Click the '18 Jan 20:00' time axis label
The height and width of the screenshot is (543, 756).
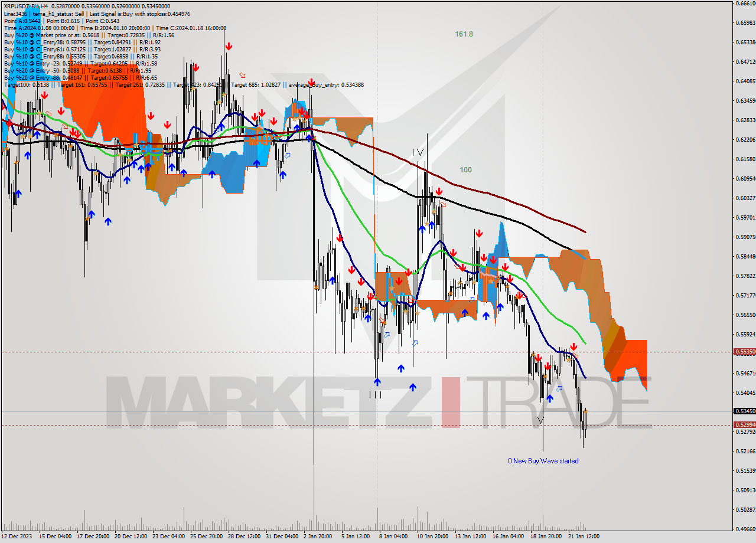click(546, 537)
